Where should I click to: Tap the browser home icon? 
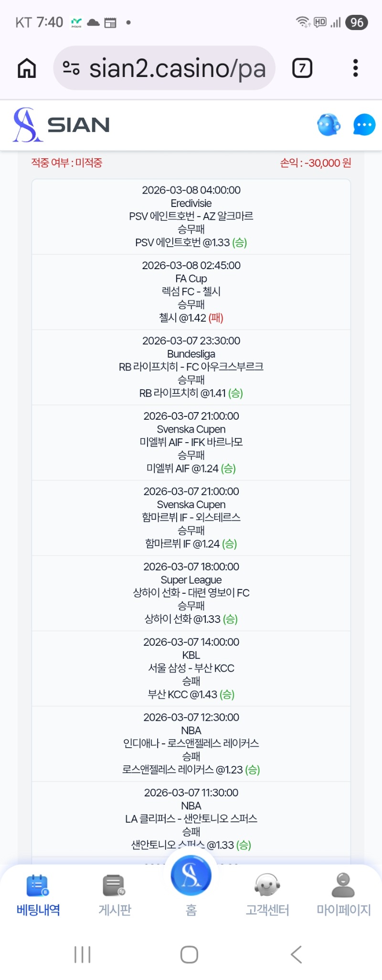[x=27, y=68]
